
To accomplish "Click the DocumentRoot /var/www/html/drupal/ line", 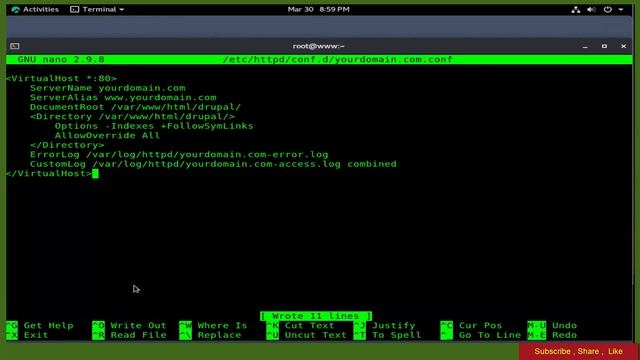I will pos(135,107).
